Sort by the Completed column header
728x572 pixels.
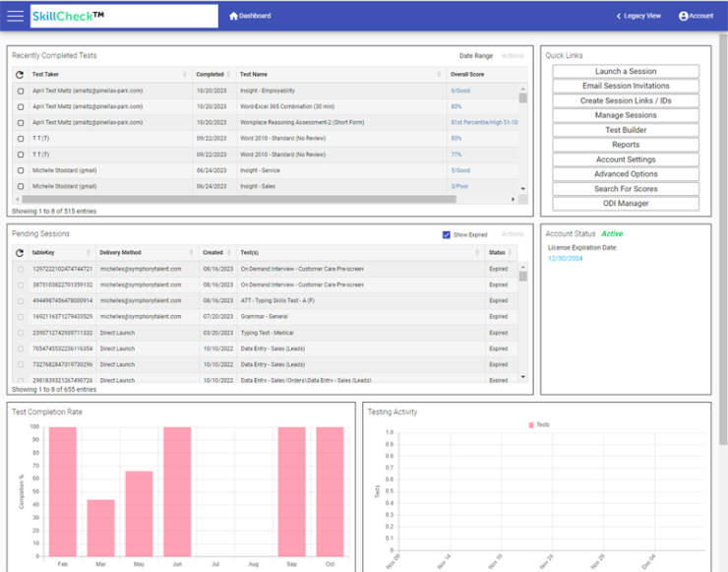point(210,74)
